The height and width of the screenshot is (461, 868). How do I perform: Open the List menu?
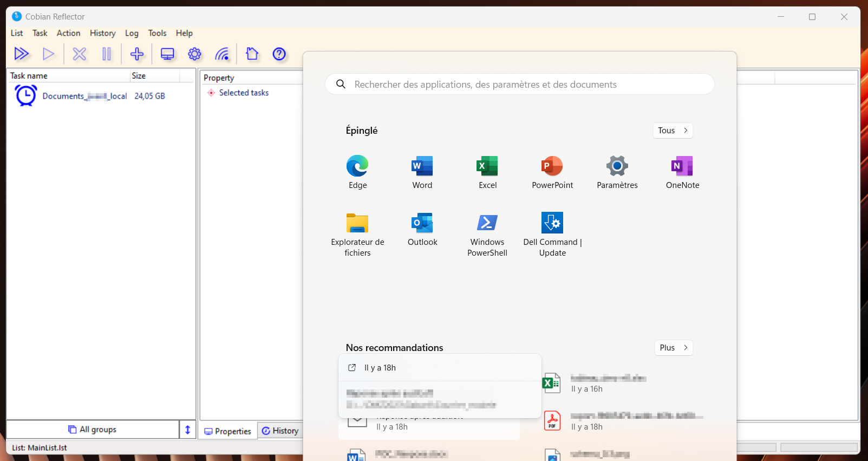(x=17, y=33)
